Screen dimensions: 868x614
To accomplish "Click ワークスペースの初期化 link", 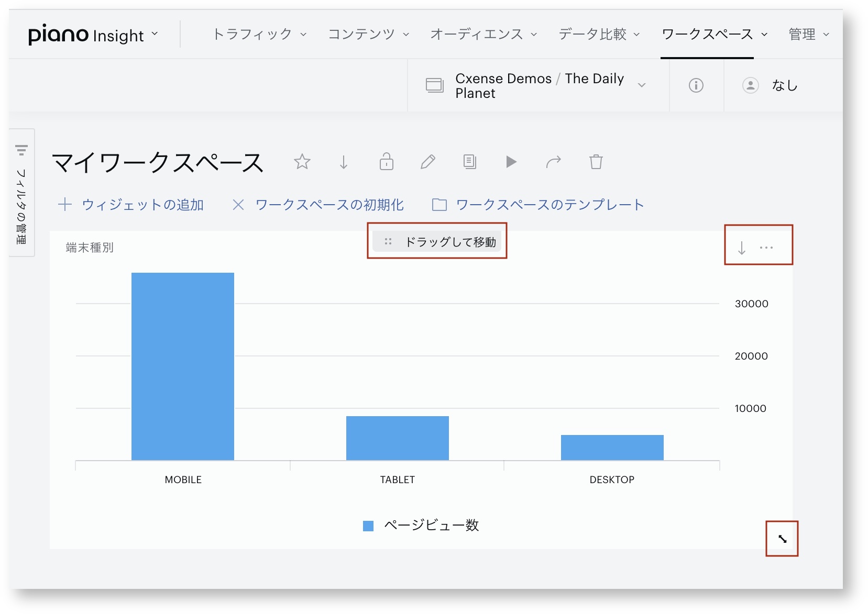I will (x=329, y=205).
